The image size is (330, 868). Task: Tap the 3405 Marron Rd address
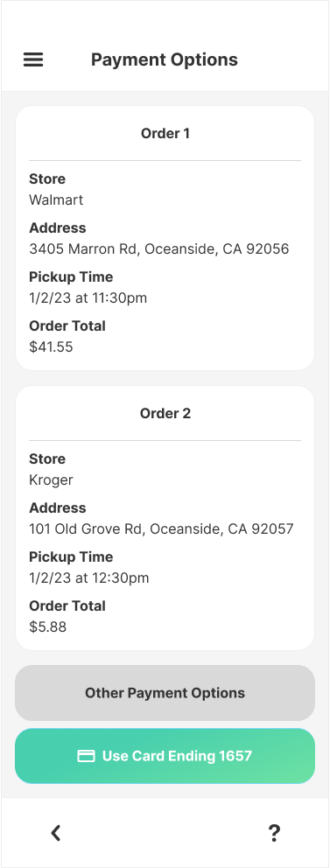point(159,249)
